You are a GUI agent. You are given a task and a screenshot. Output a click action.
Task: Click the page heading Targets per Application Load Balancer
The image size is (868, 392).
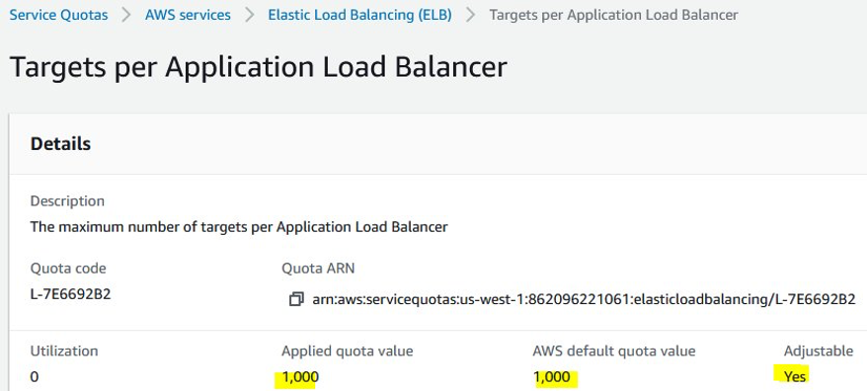point(259,67)
